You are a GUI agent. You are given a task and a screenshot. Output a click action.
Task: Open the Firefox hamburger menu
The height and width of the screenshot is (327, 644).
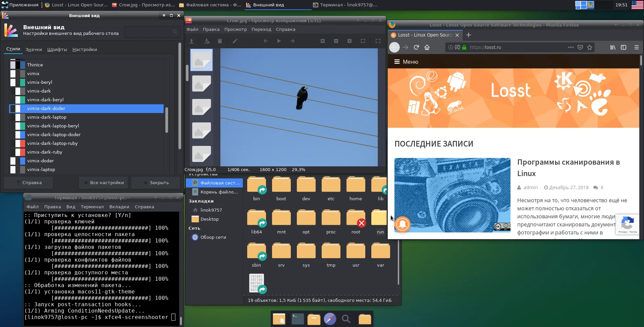coord(636,47)
